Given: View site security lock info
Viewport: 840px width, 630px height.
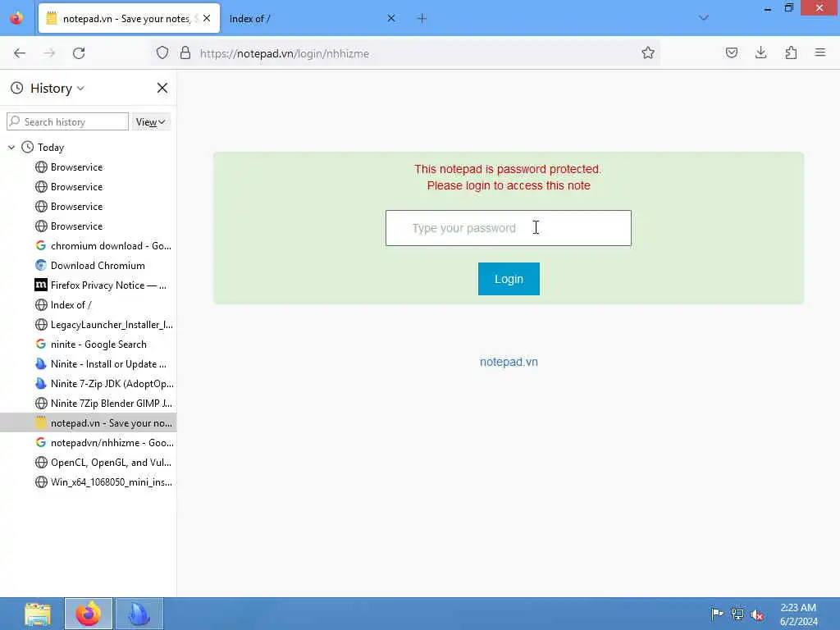Looking at the screenshot, I should point(185,53).
